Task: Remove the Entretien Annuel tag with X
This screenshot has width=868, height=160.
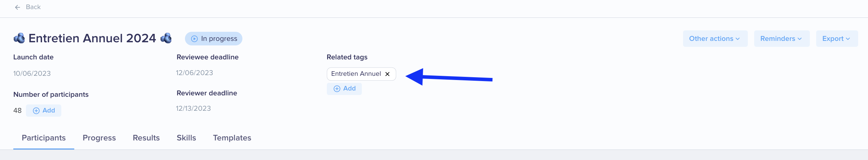Action: pos(387,74)
